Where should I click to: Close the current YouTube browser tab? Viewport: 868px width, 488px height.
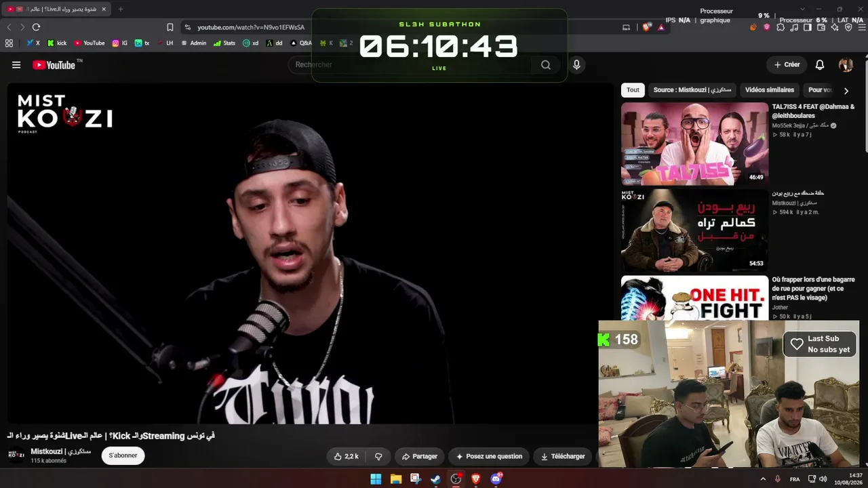click(x=104, y=9)
